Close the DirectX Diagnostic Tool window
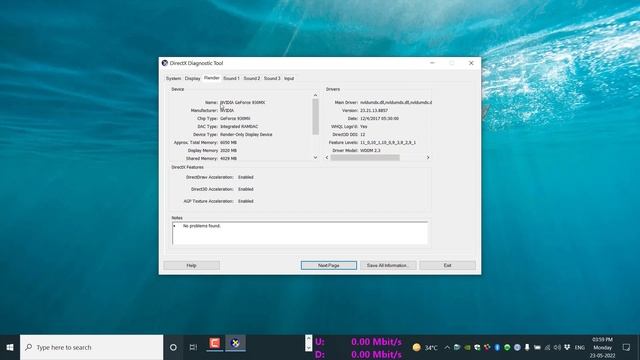Screen dimensions: 640x360 coord(471,63)
